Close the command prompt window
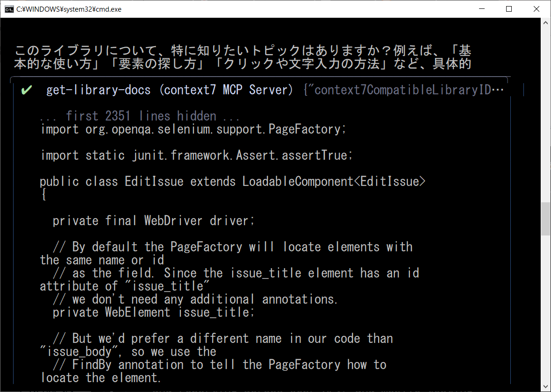This screenshot has height=392, width=551. 536,9
